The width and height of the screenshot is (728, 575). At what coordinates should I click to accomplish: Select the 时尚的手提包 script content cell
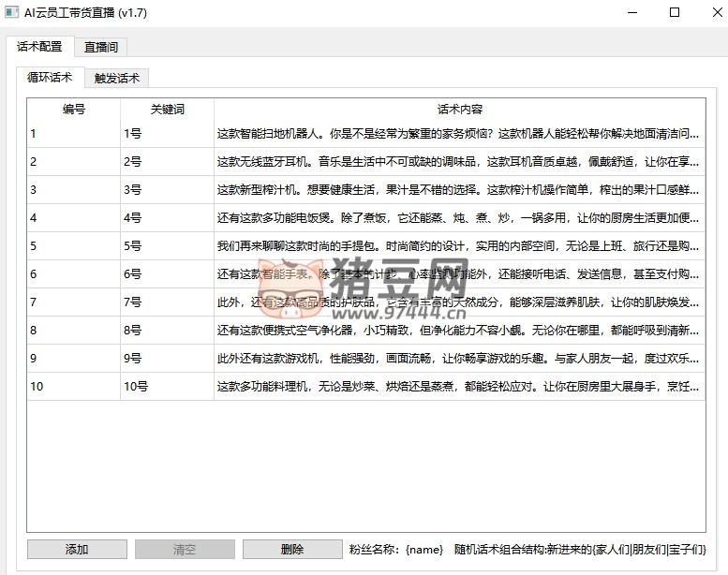click(x=460, y=246)
